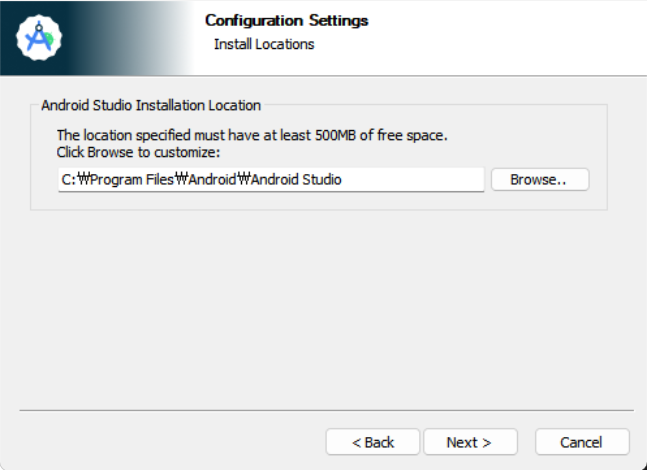This screenshot has width=647, height=470.
Task: Go to the Next > step
Action: pos(470,442)
